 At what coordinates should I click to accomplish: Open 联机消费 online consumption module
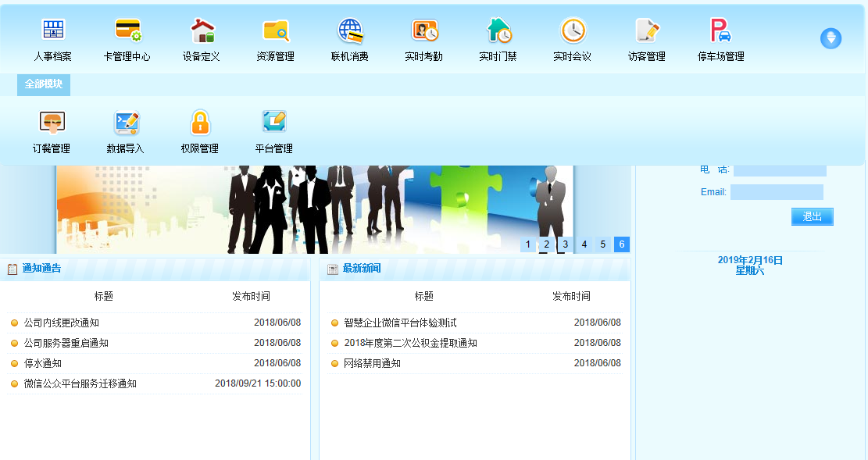tap(350, 40)
